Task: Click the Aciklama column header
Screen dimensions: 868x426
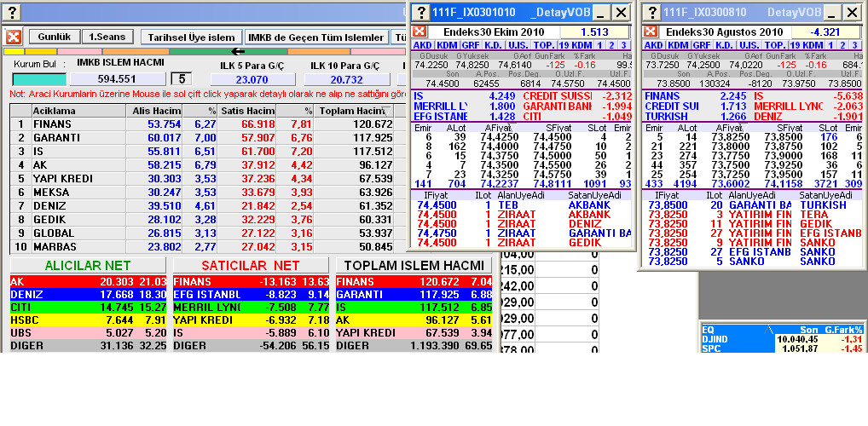Action: point(78,112)
